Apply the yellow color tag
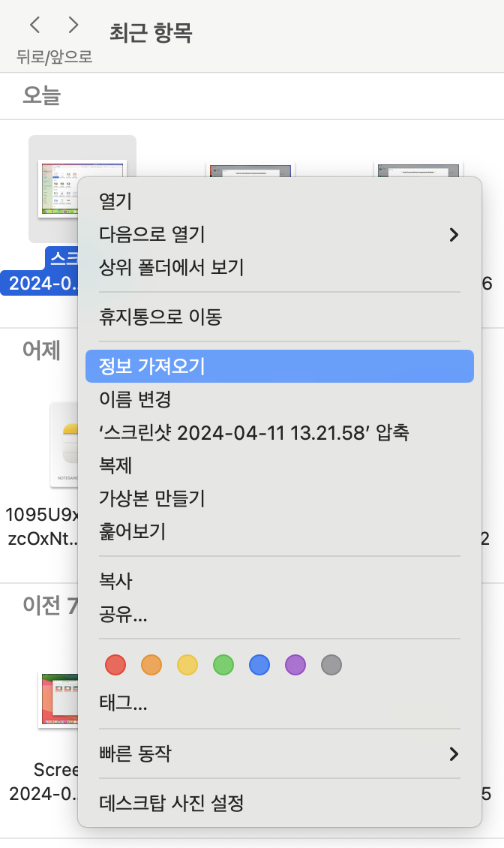 [187, 665]
